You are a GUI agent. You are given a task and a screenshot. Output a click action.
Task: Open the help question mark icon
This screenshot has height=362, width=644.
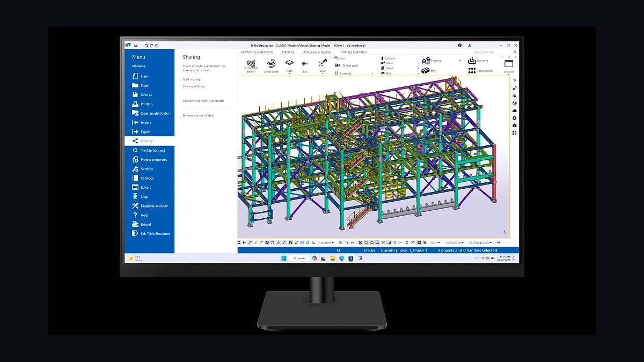pos(460,46)
